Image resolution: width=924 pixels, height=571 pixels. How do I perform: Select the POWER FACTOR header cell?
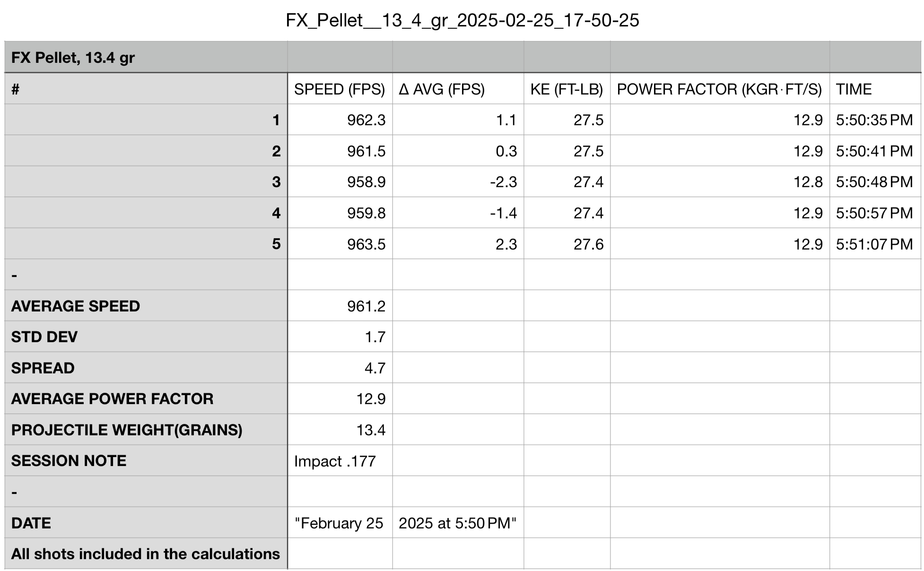(x=720, y=89)
